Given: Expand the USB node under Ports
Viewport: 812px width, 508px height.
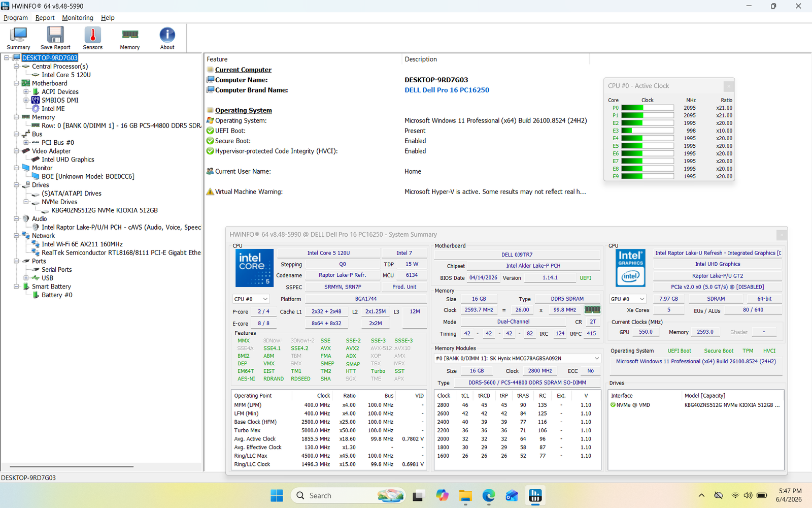Looking at the screenshot, I should pos(26,278).
